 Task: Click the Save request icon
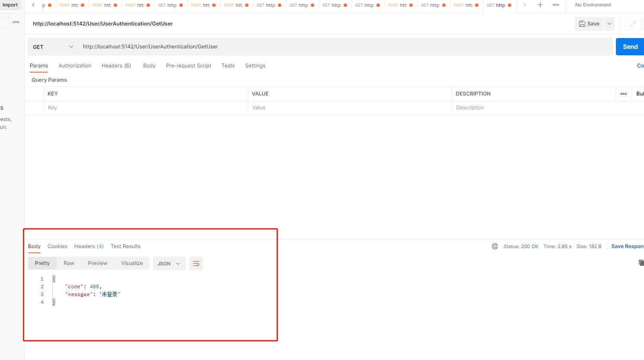[x=589, y=24]
